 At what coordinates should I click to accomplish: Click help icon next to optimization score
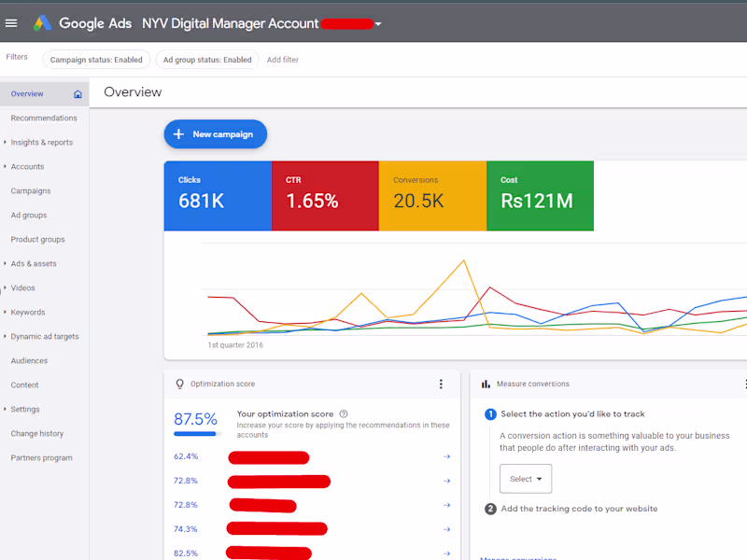[344, 413]
